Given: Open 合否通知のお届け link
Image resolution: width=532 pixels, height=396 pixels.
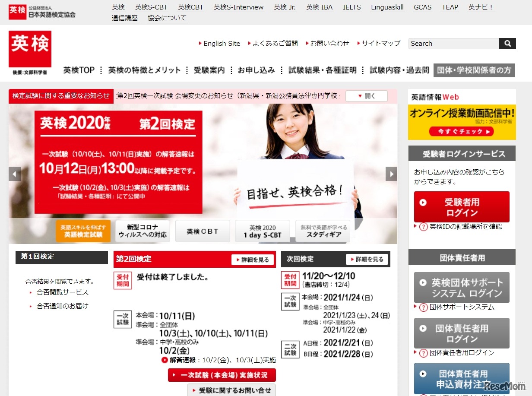Looking at the screenshot, I should click(63, 306).
